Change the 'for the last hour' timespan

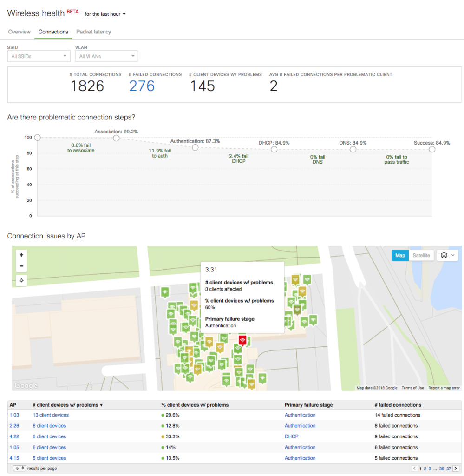pyautogui.click(x=105, y=14)
